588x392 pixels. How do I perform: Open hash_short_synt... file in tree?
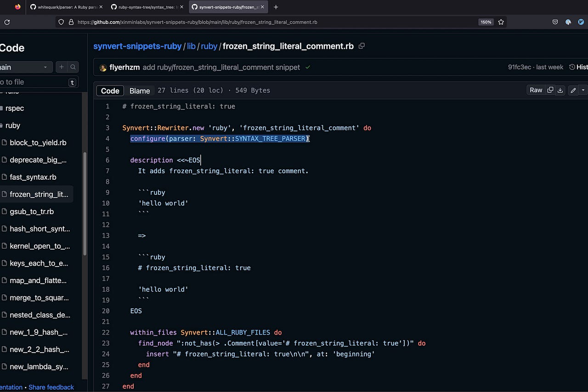40,229
